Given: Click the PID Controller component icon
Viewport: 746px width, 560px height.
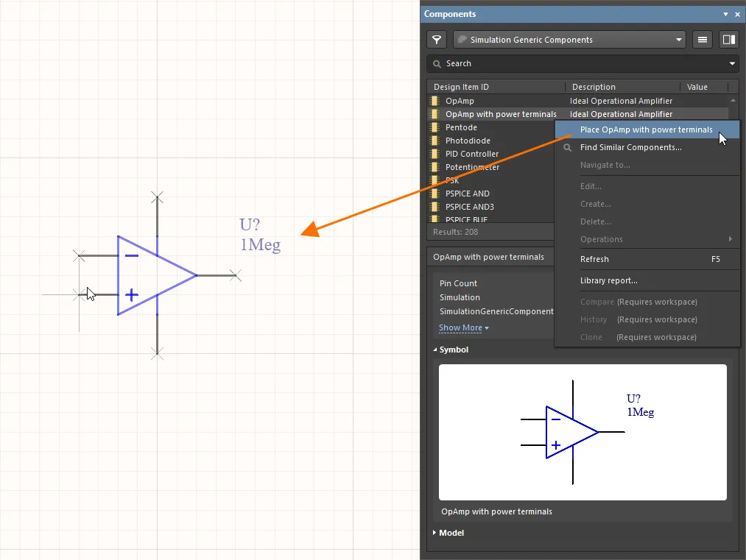Looking at the screenshot, I should [x=434, y=154].
